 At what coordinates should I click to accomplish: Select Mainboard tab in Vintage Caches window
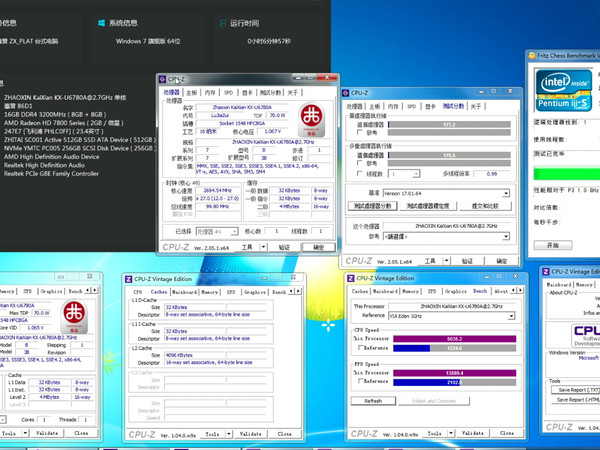[184, 292]
